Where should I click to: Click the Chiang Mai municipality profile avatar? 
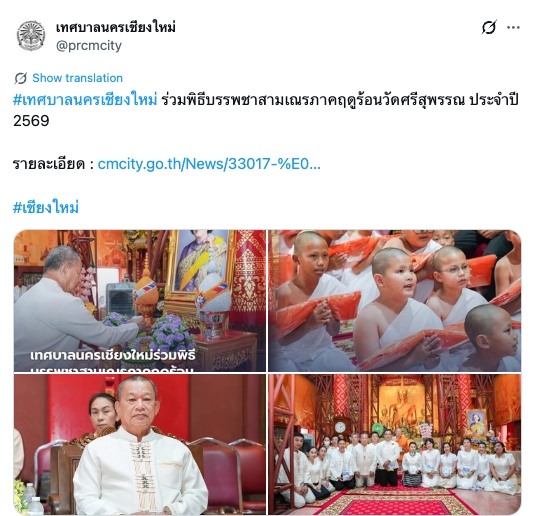31,36
